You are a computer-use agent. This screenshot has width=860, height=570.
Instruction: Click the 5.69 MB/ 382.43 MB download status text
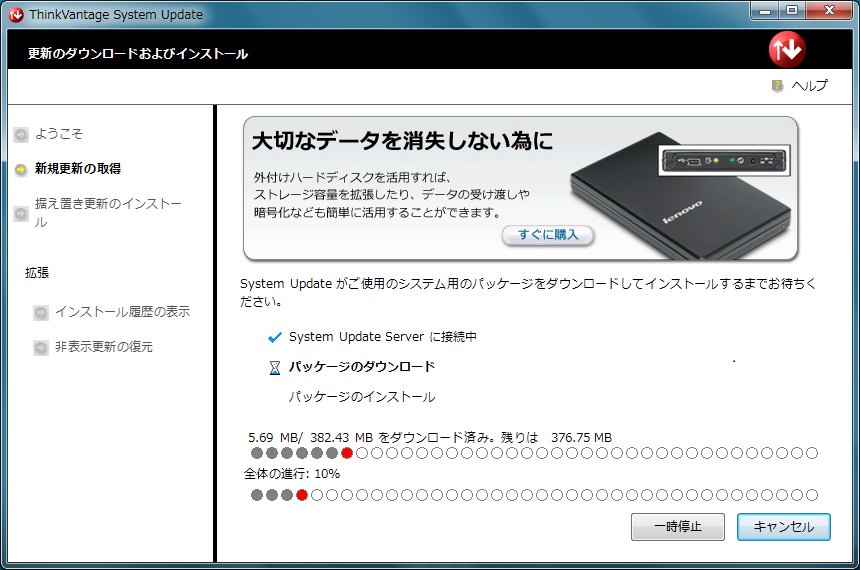click(x=430, y=438)
